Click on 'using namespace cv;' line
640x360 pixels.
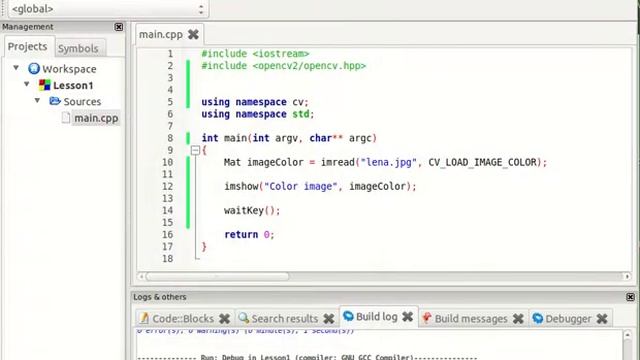255,102
